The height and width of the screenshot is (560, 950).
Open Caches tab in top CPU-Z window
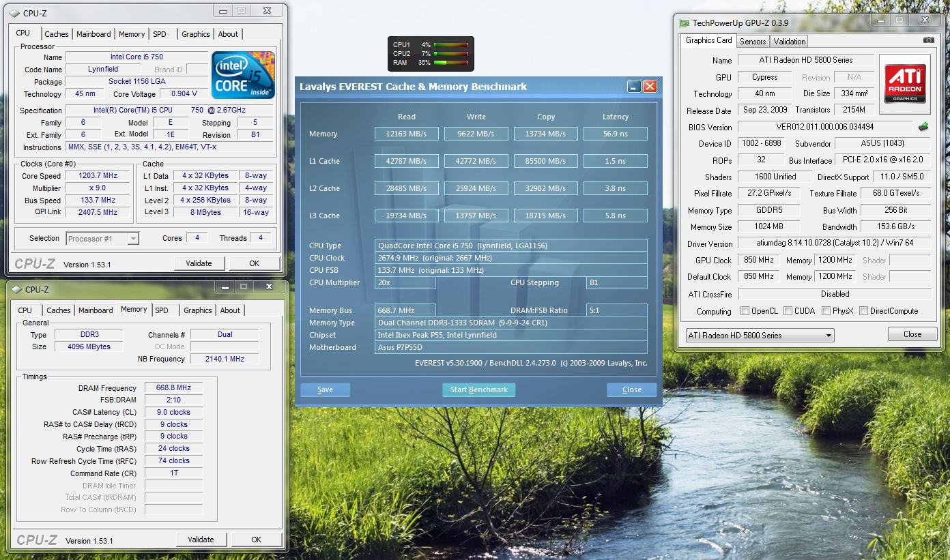57,34
